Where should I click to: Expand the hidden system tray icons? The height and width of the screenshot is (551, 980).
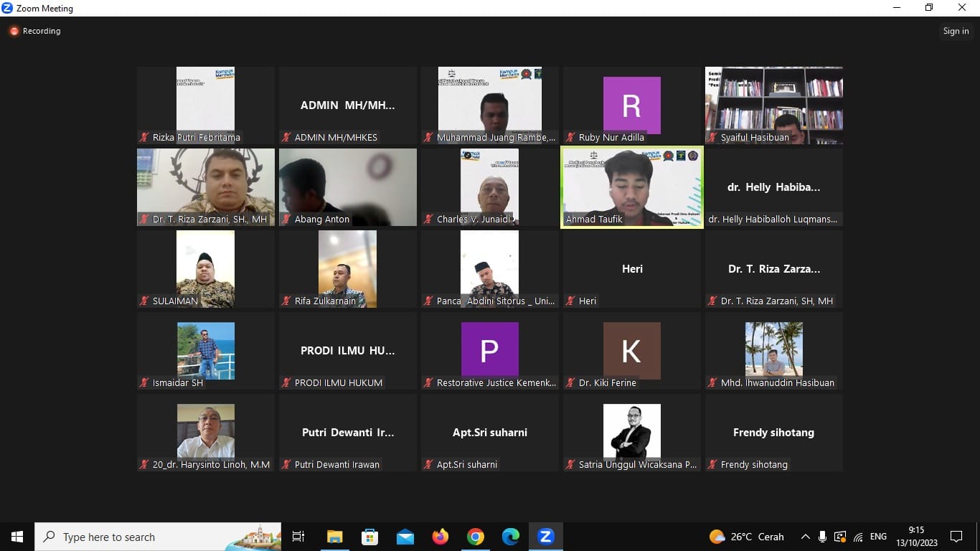point(805,537)
